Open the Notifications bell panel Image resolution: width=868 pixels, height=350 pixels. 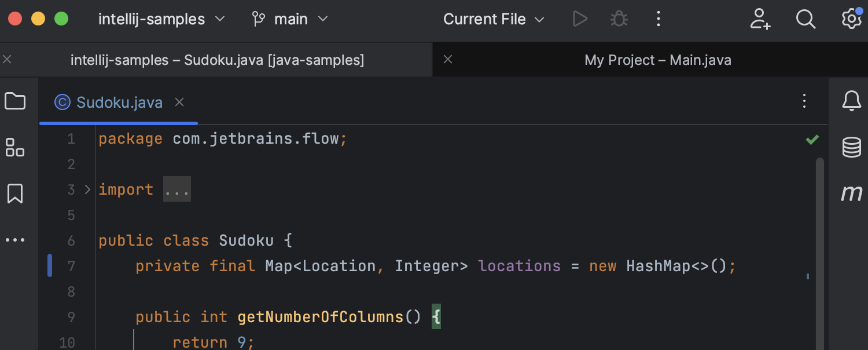tap(851, 101)
